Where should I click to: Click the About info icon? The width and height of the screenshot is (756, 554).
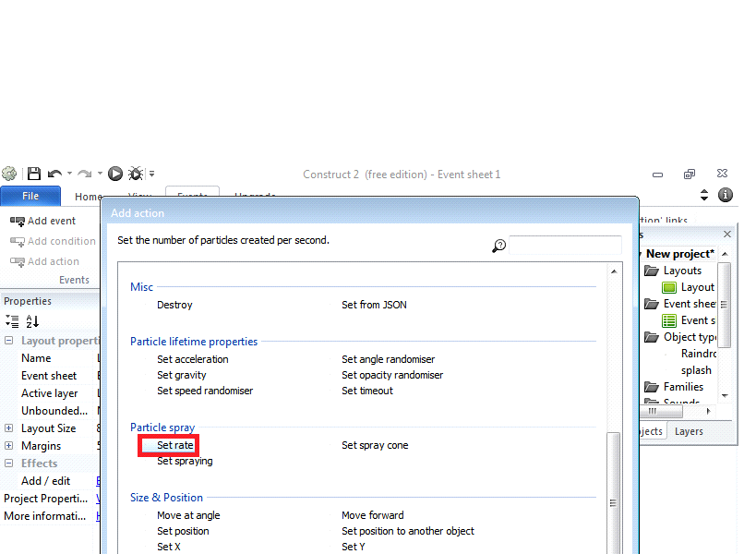(x=726, y=195)
